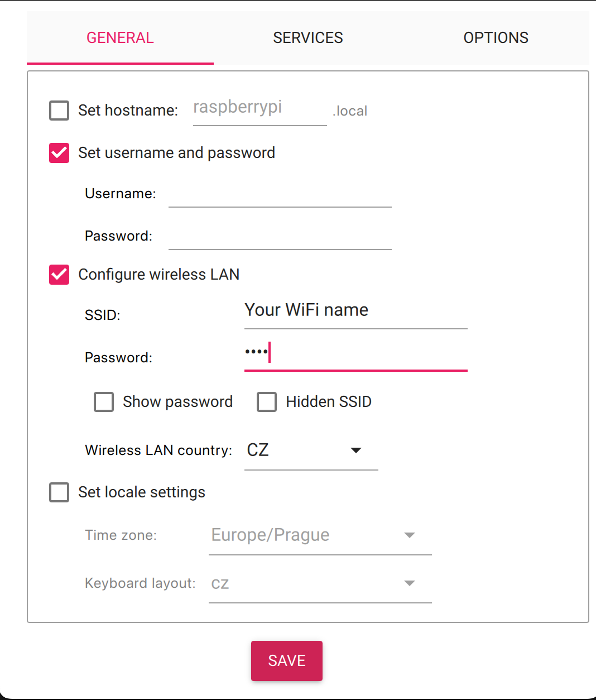Click the Wireless LAN country dropdown arrow
This screenshot has height=700, width=596.
coord(356,450)
